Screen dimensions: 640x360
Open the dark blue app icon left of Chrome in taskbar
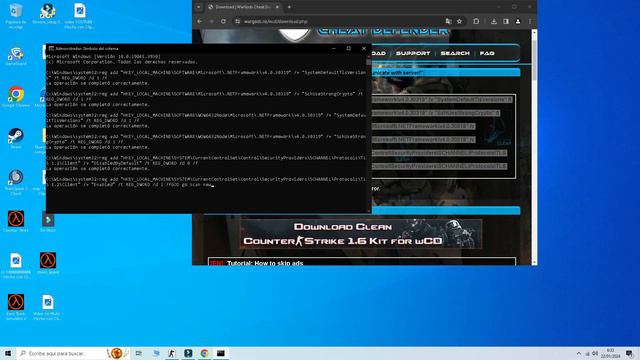(188, 353)
